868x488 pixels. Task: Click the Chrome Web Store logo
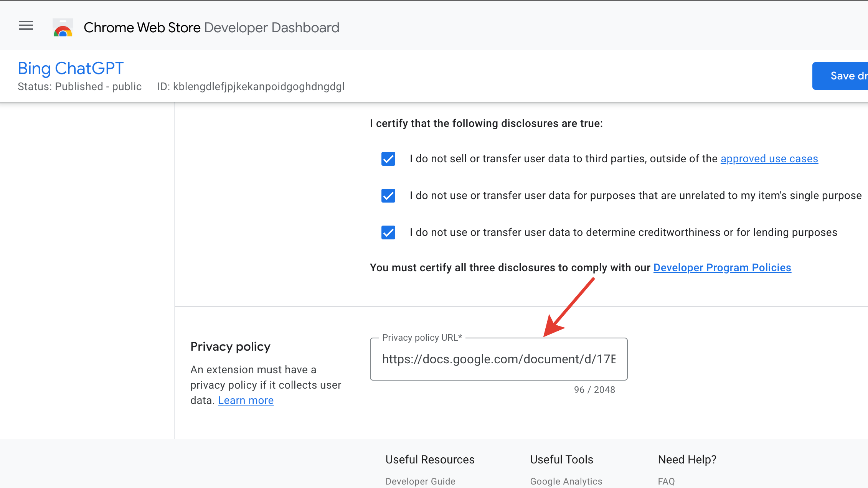[x=63, y=28]
